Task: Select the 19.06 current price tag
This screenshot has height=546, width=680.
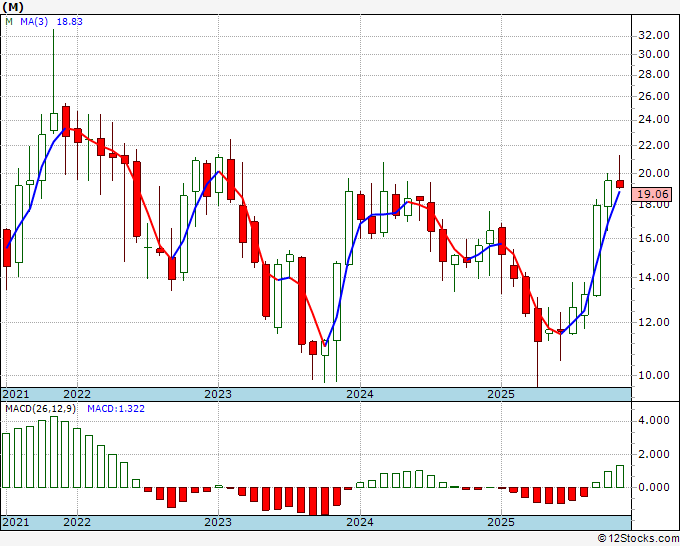Action: point(651,194)
